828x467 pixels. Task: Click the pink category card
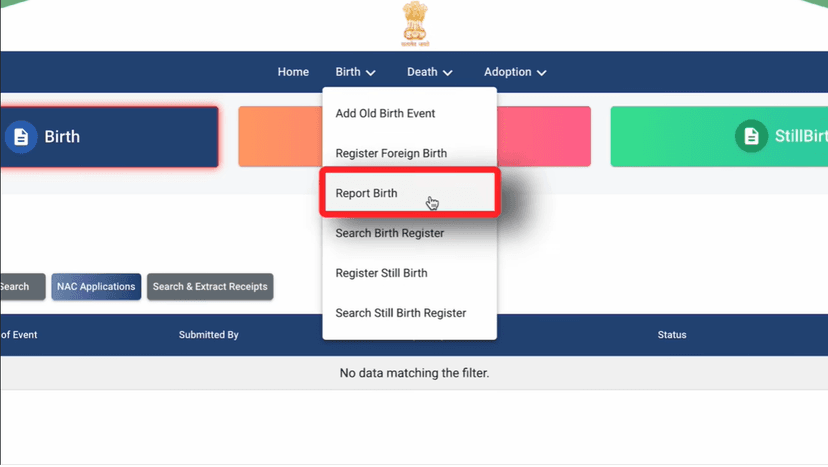(x=544, y=137)
